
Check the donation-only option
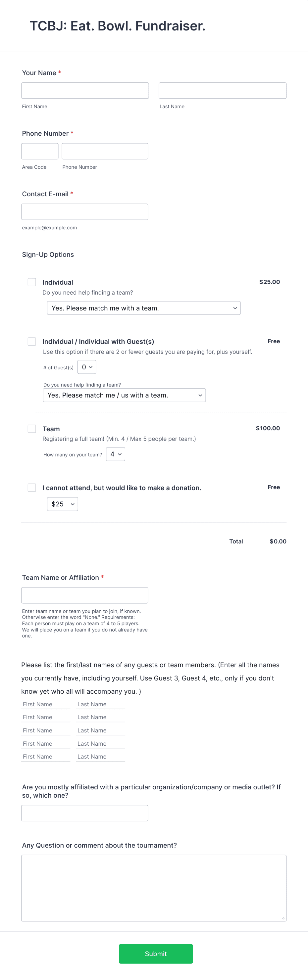[31, 487]
